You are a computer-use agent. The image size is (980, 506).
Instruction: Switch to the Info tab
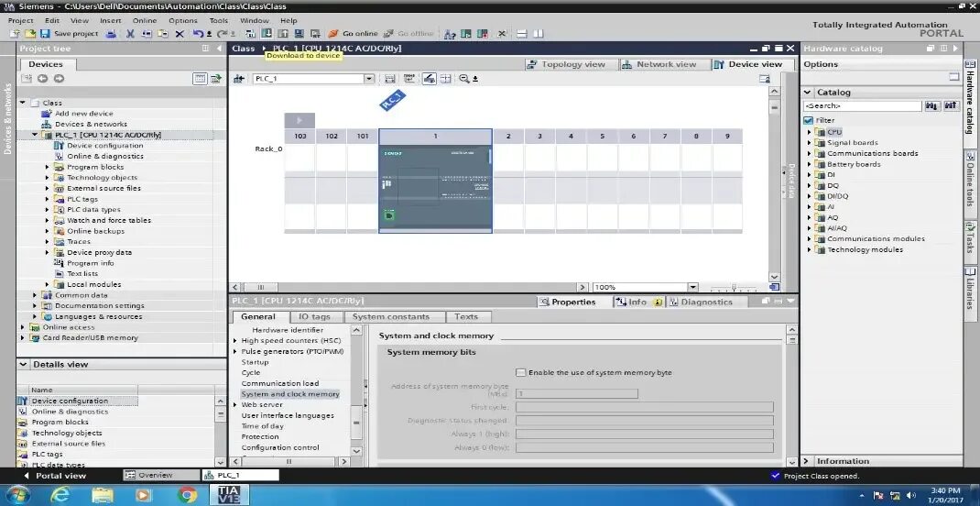click(x=638, y=302)
